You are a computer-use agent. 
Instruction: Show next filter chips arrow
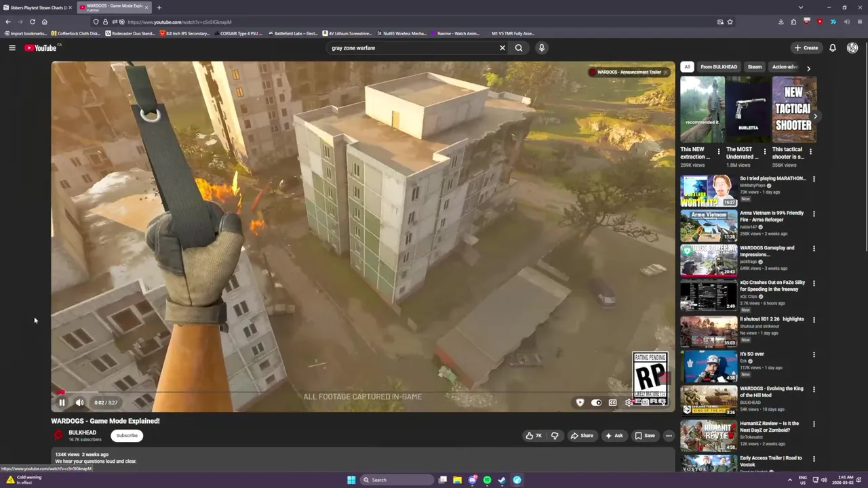(x=808, y=68)
